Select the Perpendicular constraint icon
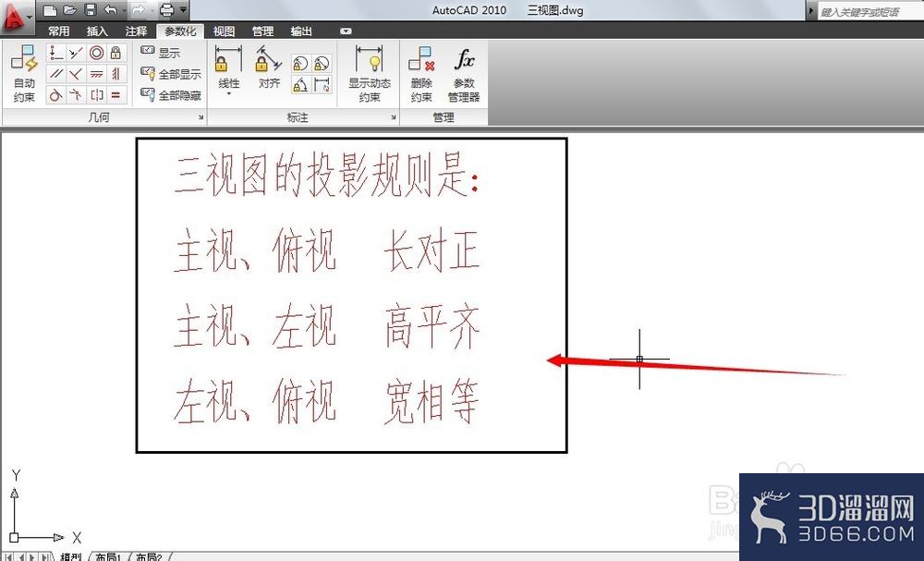The image size is (924, 561). (x=76, y=74)
